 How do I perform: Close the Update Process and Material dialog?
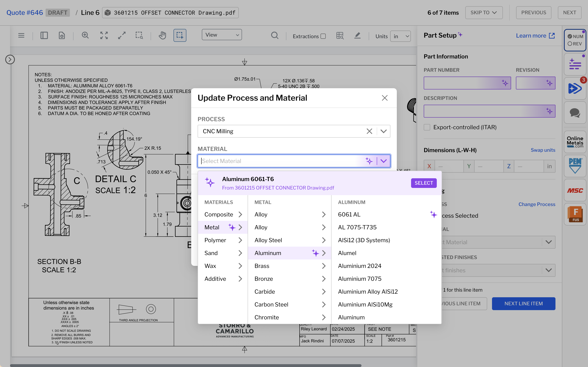385,98
